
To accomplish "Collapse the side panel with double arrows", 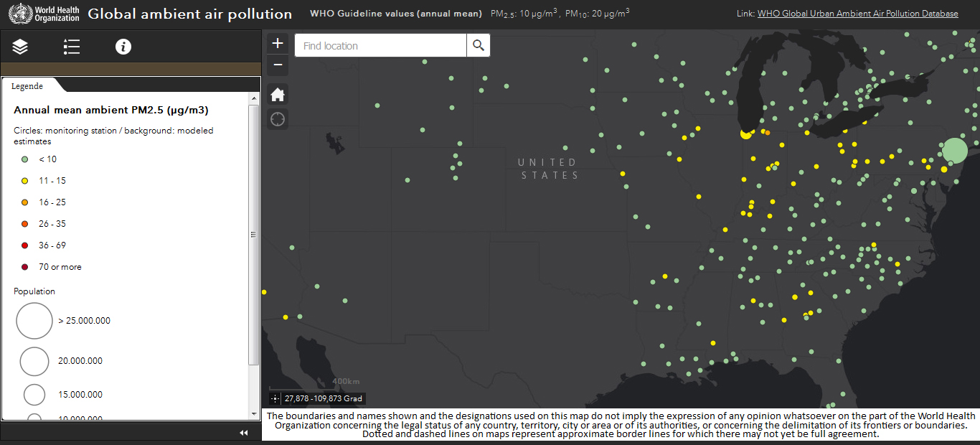I will pos(243,433).
